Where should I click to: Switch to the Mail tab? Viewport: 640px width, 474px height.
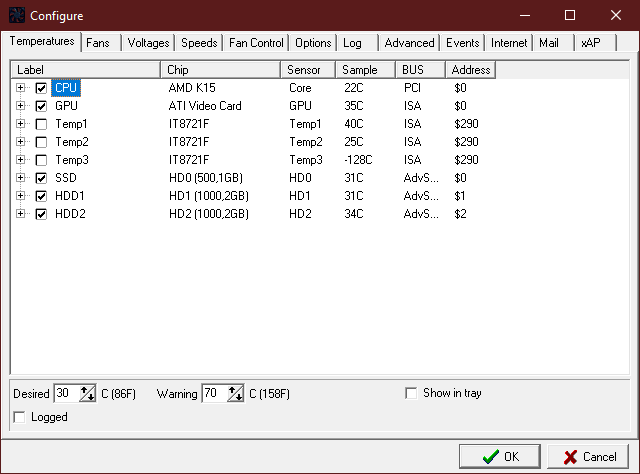(x=554, y=43)
